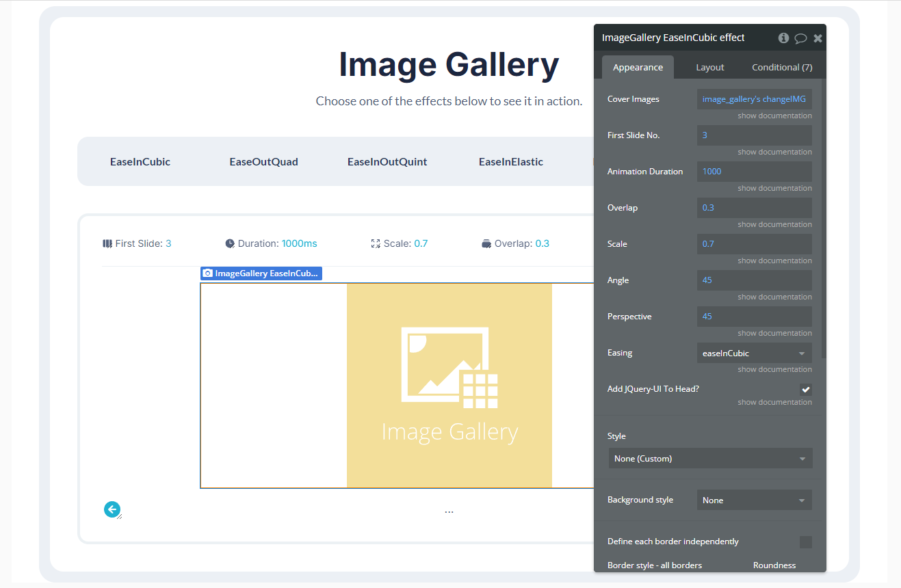The image size is (901, 588).
Task: Click show documentation under Animation Duration
Action: [x=774, y=187]
